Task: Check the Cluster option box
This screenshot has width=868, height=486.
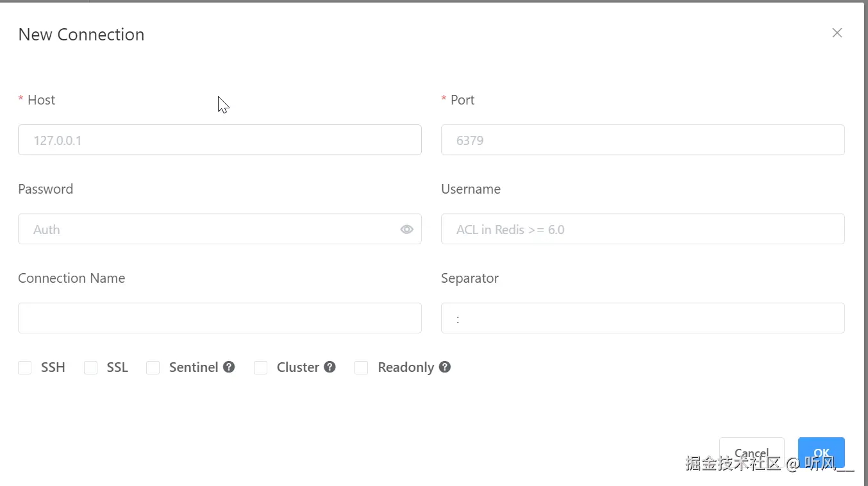Action: tap(261, 368)
